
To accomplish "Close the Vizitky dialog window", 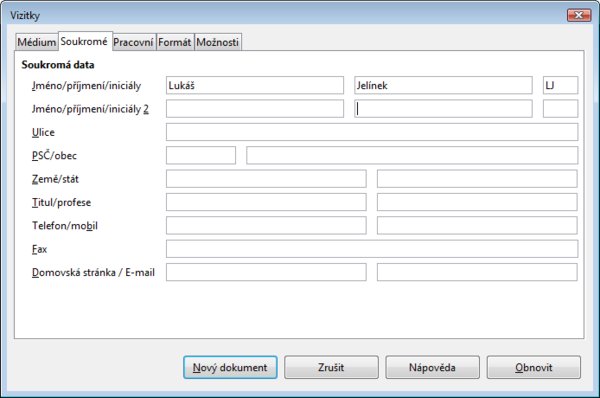I will point(579,15).
